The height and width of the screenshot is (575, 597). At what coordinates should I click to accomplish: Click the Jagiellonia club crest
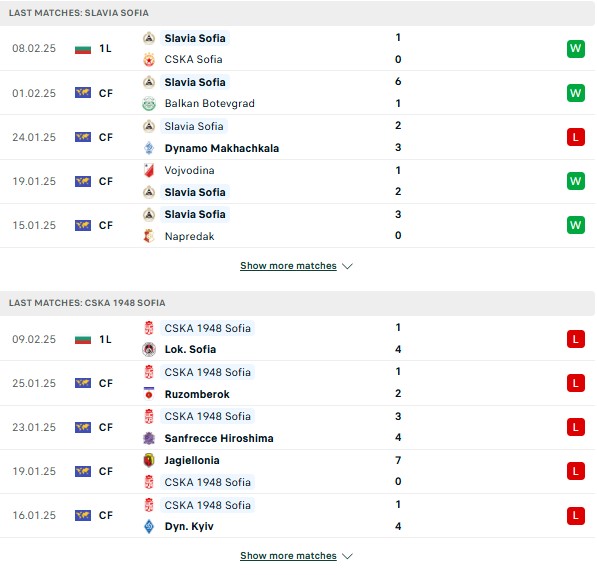[x=149, y=460]
